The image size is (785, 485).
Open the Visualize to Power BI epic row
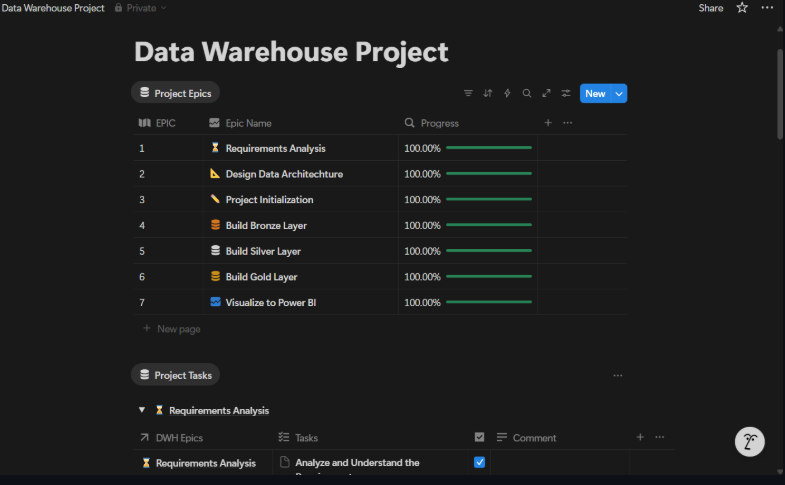point(271,302)
